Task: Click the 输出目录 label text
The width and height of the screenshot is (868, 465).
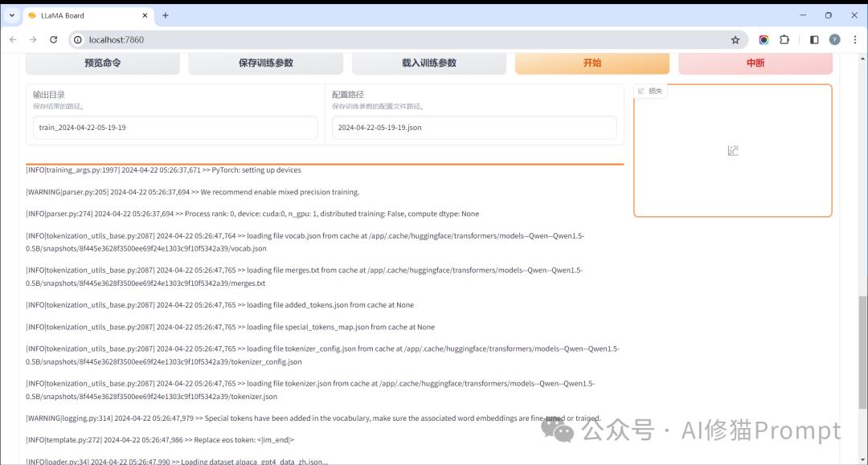Action: click(x=49, y=95)
